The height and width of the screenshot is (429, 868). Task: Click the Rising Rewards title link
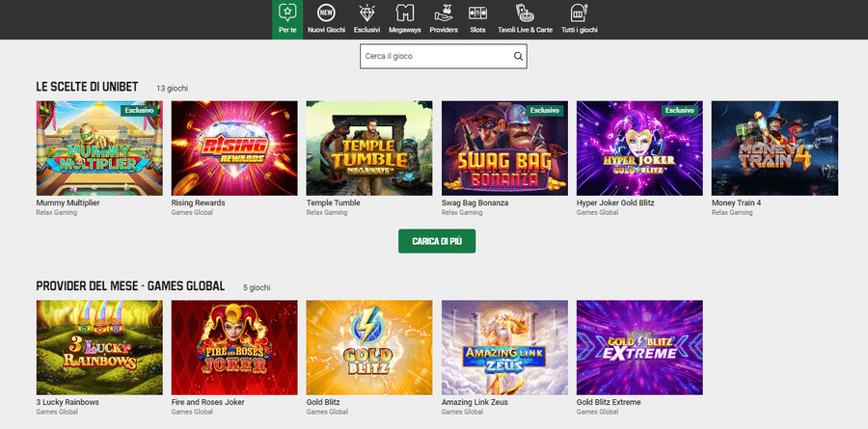pos(198,203)
